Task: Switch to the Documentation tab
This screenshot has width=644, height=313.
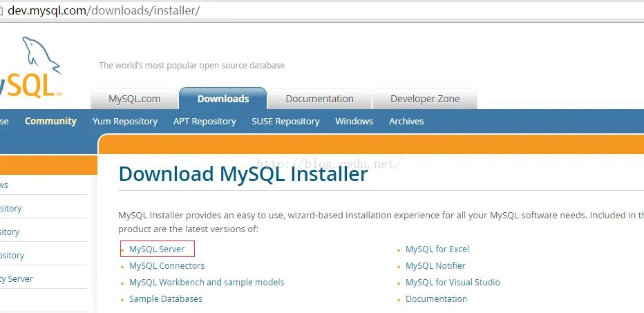Action: coord(319,99)
